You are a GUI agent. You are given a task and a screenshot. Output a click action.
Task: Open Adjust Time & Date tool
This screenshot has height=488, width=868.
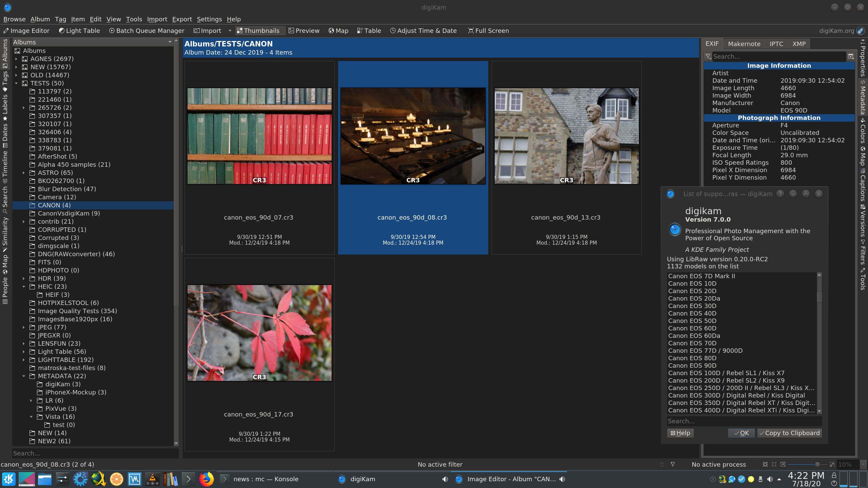coord(423,31)
